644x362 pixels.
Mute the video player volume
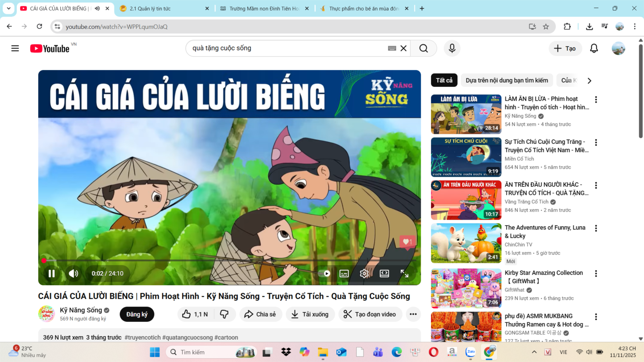(73, 274)
